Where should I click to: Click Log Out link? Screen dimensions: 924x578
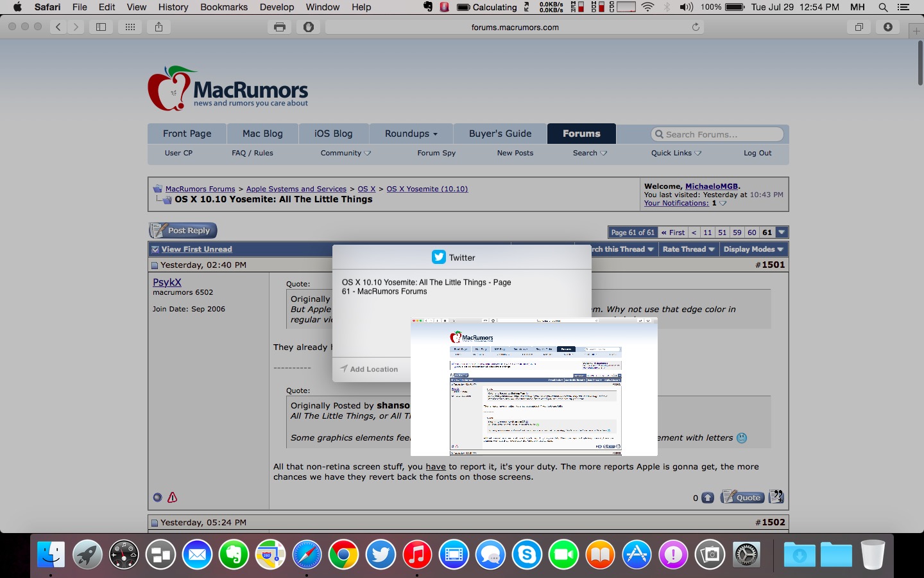pyautogui.click(x=757, y=153)
